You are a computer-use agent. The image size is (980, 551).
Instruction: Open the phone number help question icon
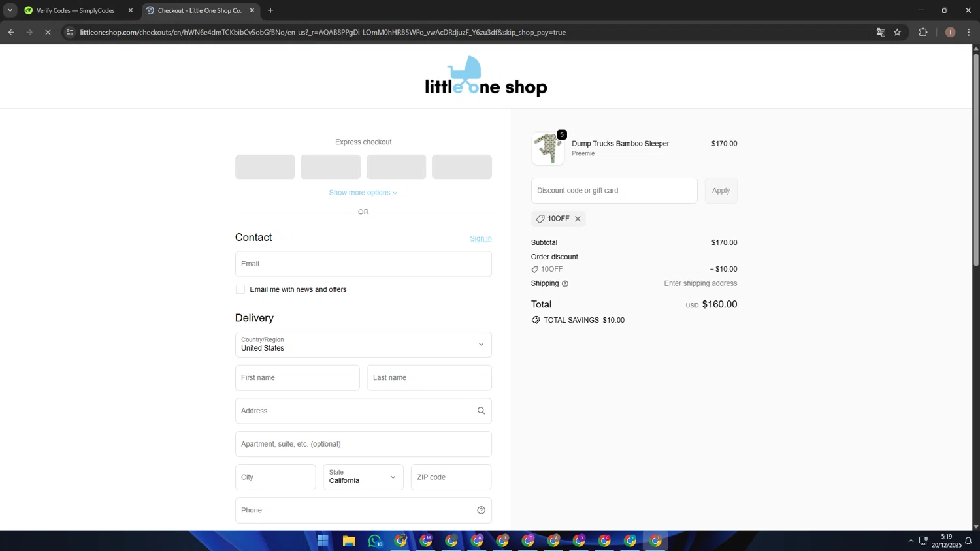[x=481, y=511]
